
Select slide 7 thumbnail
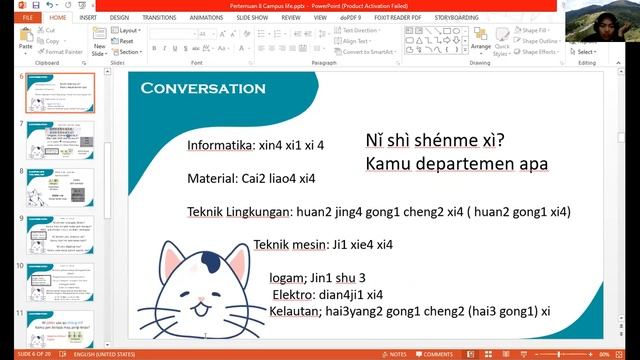(60, 140)
